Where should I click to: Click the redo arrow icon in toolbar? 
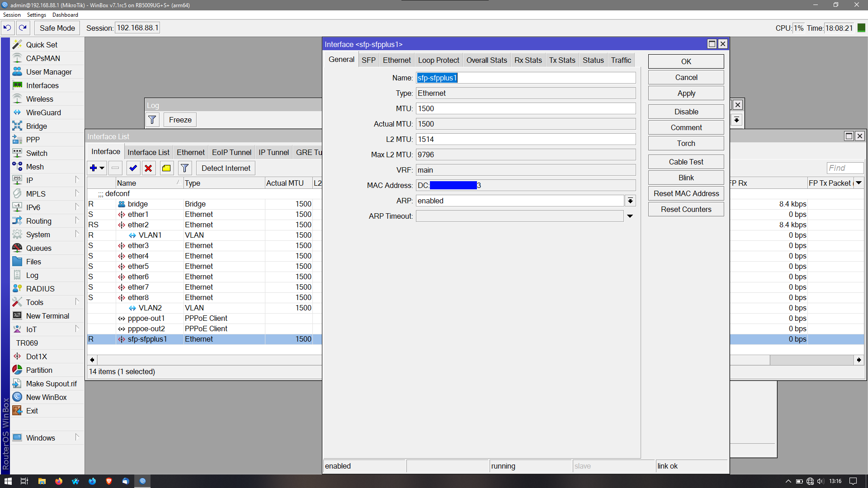pyautogui.click(x=23, y=28)
